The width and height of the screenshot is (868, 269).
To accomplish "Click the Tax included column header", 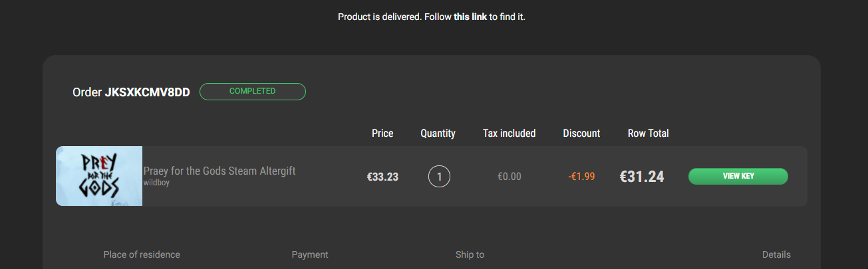I will tap(509, 134).
